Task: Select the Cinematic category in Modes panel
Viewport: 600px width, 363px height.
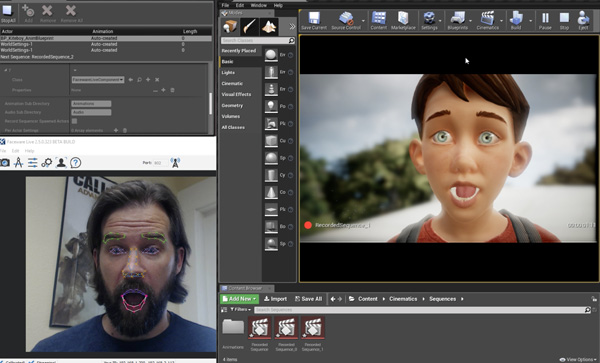Action: pyautogui.click(x=232, y=83)
